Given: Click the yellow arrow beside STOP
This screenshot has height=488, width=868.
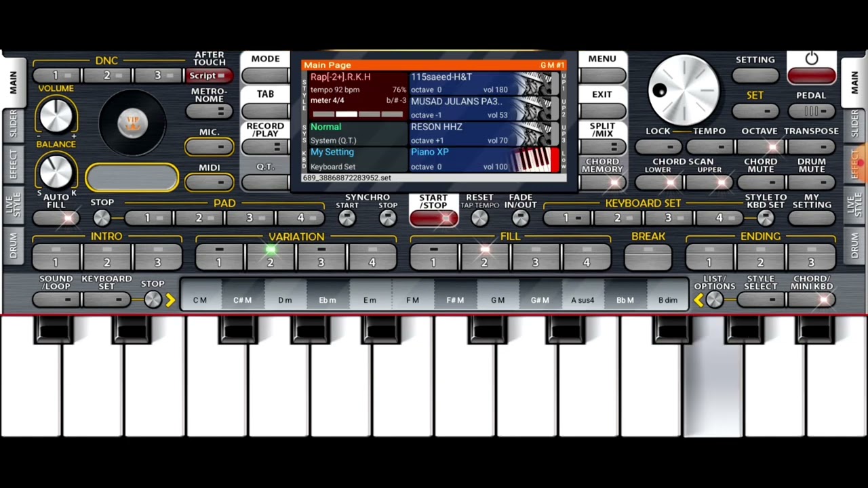Looking at the screenshot, I should click(x=170, y=300).
